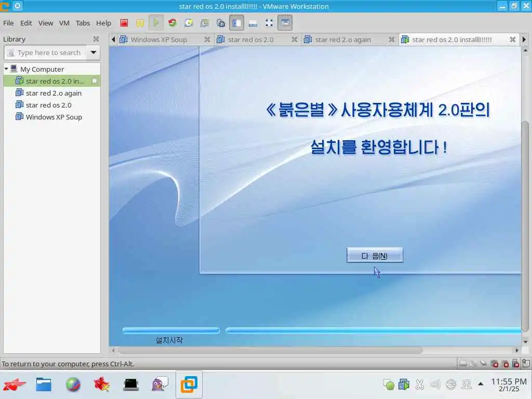This screenshot has height=399, width=532.
Task: Toggle the show library sidebar toolbar button
Action: (236, 23)
